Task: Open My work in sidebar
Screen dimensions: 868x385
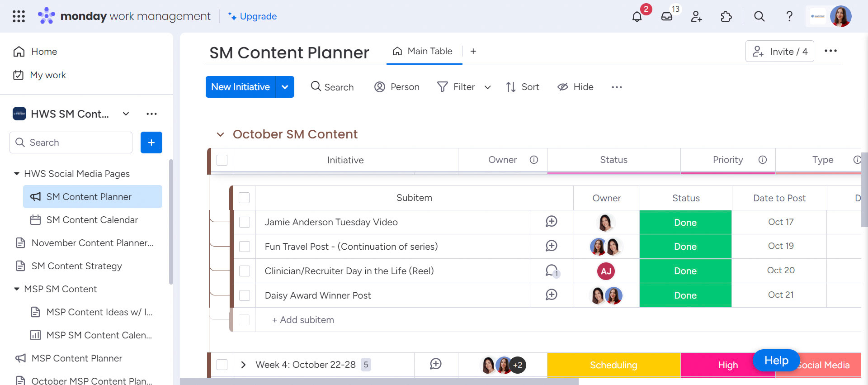Action: pyautogui.click(x=40, y=75)
